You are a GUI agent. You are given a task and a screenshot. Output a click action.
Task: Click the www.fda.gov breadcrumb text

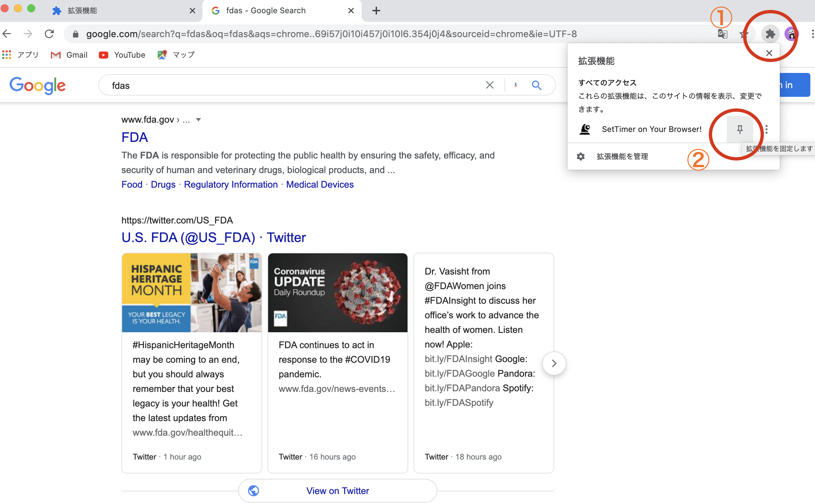pyautogui.click(x=148, y=120)
